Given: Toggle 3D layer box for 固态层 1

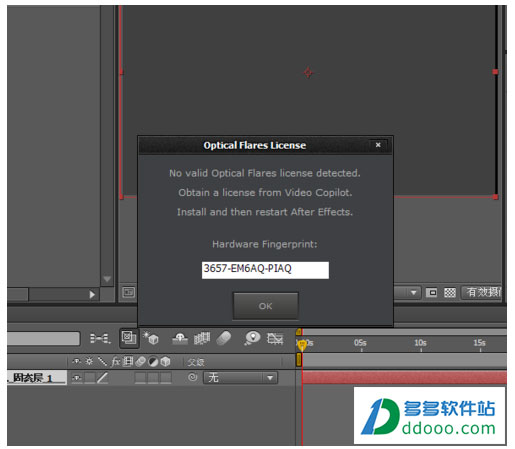Looking at the screenshot, I should 166,378.
